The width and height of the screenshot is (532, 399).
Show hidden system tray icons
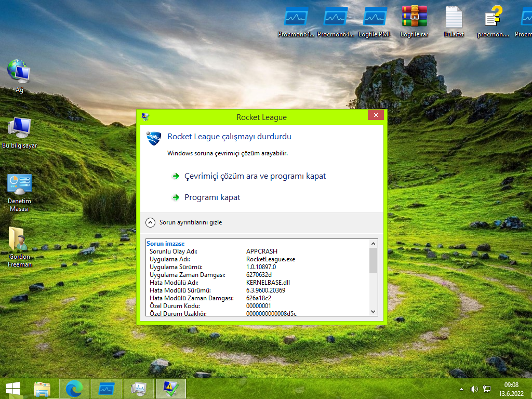[x=461, y=389]
